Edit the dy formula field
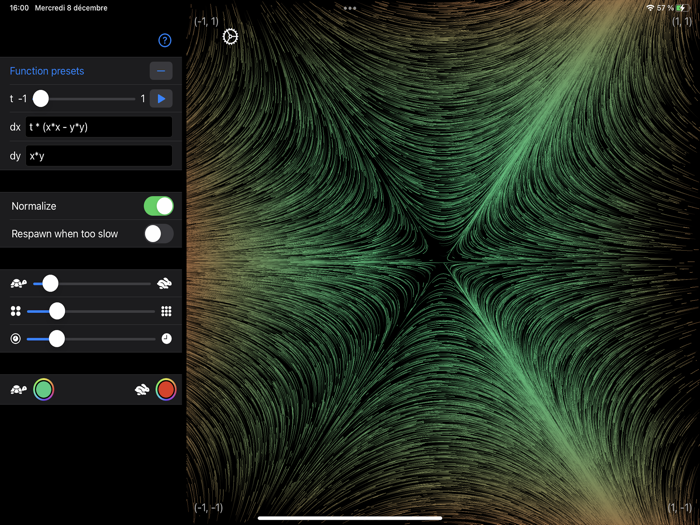The width and height of the screenshot is (700, 525). click(99, 156)
